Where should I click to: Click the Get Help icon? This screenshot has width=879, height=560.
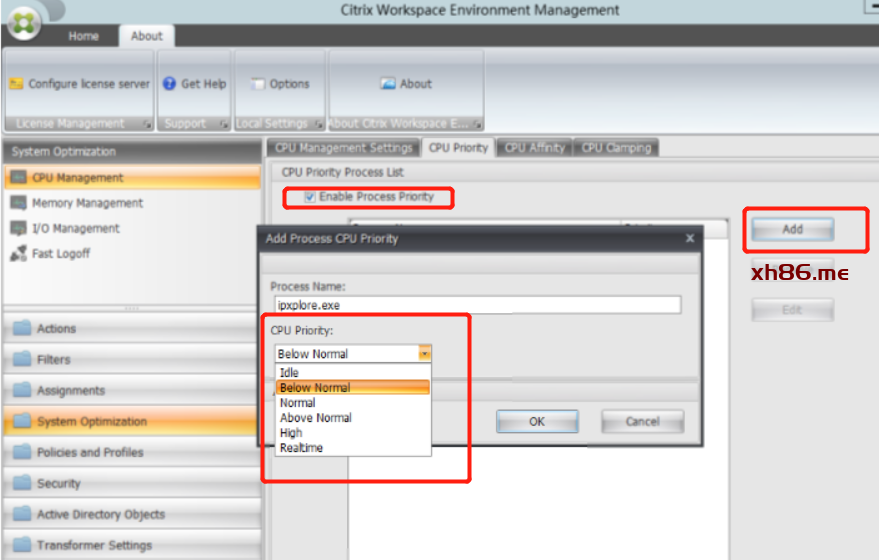coord(170,85)
